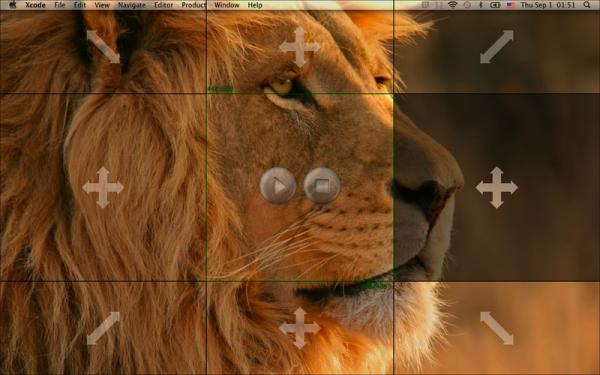Open the Editor menu

click(x=163, y=5)
